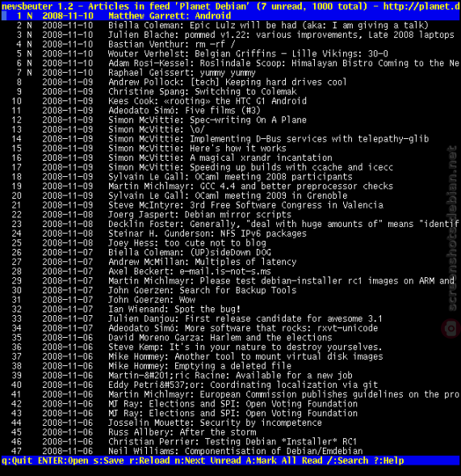This screenshot has height=476, width=461.
Task: Select 'Joey Hess: too cute not to blog'
Action: 231,243
